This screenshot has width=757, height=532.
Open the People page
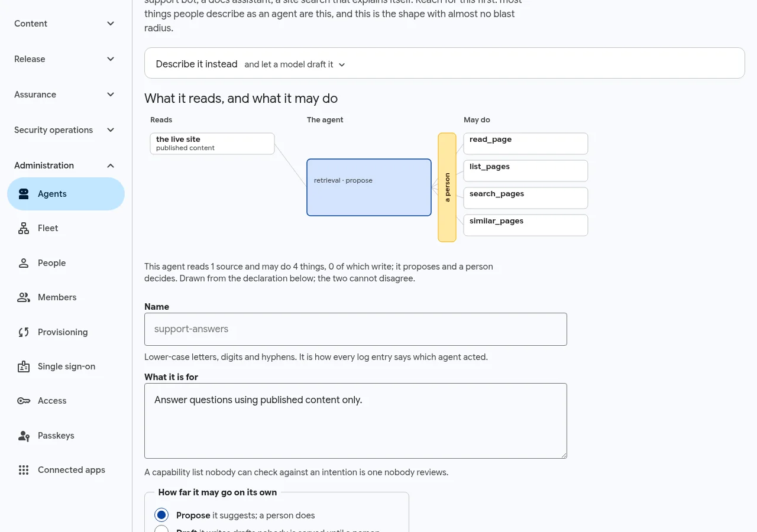[66, 263]
